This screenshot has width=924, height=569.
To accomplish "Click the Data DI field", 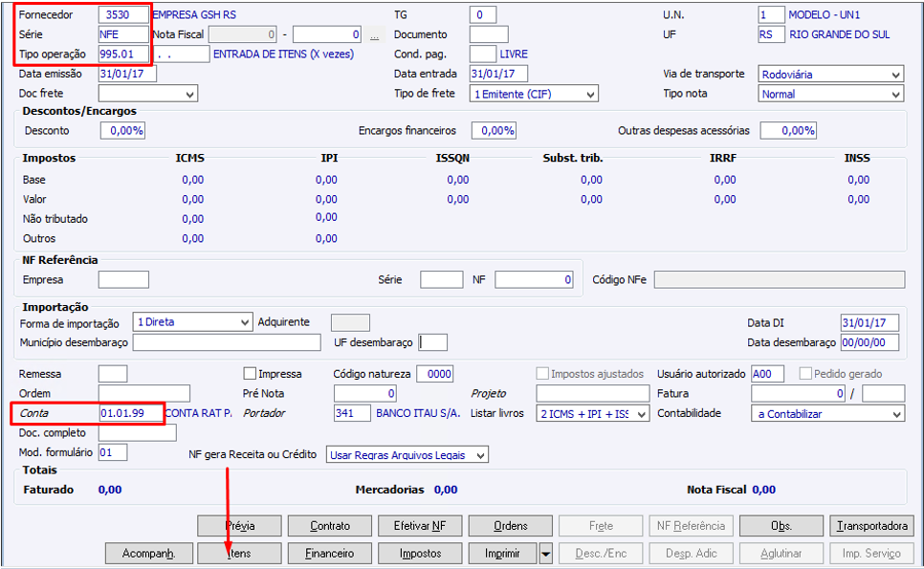I will point(870,323).
